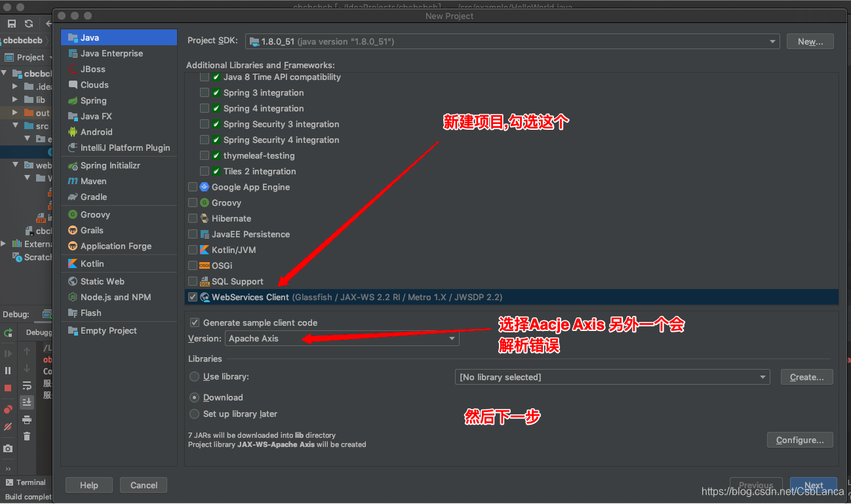Enable Google App Engine framework checkbox
The width and height of the screenshot is (851, 504).
click(x=193, y=187)
